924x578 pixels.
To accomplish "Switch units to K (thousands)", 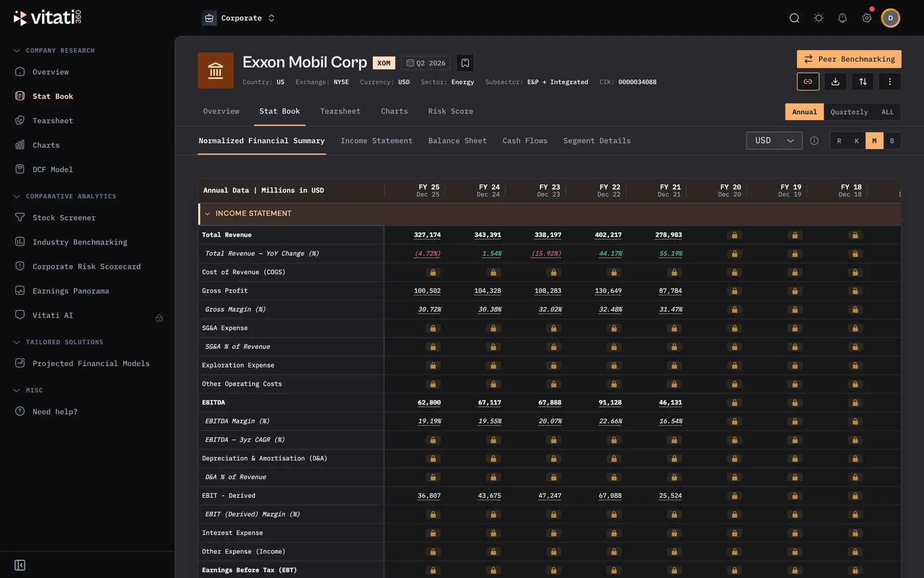I will point(857,141).
